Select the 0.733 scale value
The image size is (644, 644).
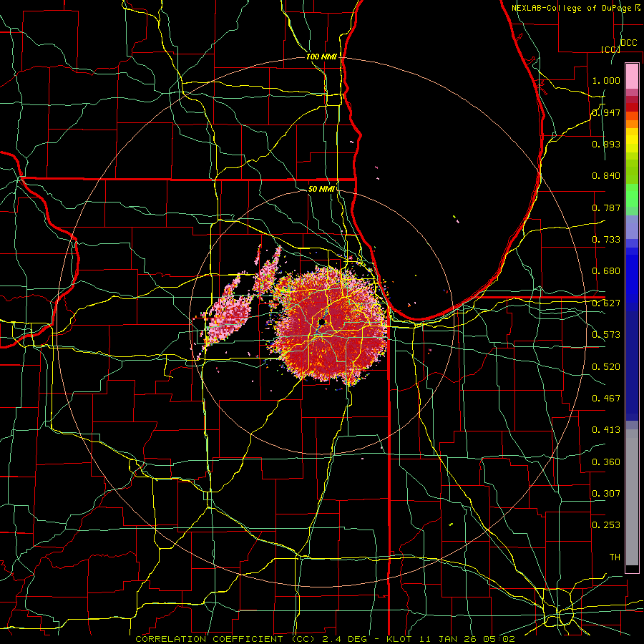point(606,240)
